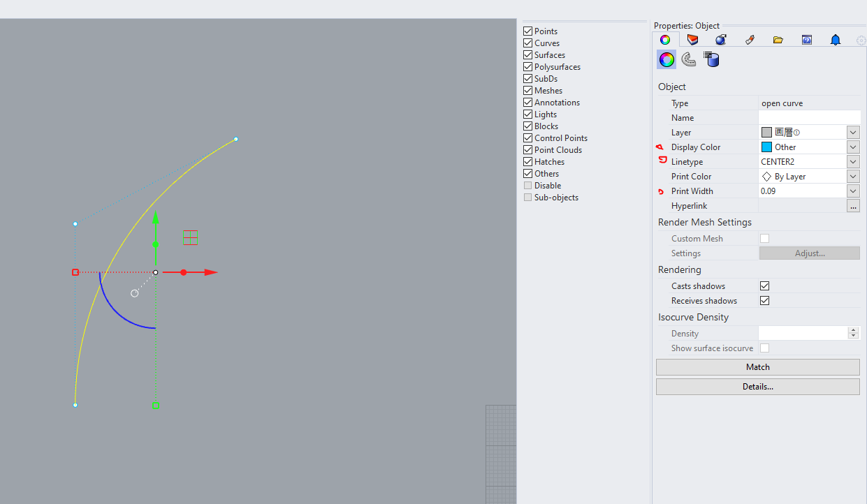Open the Libraries folder tab
Image resolution: width=867 pixels, height=504 pixels.
click(778, 40)
